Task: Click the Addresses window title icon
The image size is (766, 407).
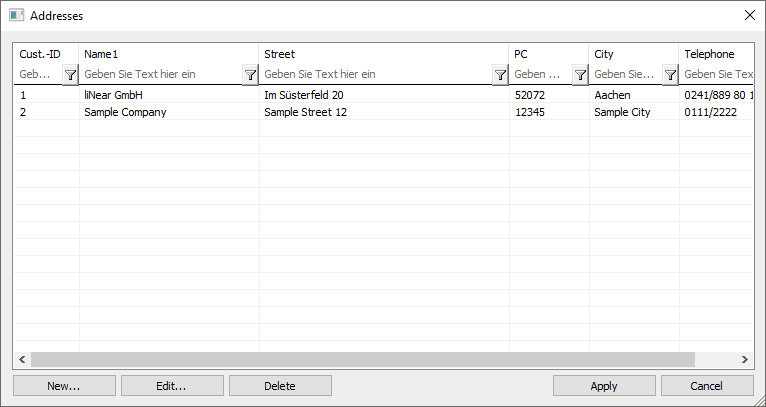Action: coord(16,16)
